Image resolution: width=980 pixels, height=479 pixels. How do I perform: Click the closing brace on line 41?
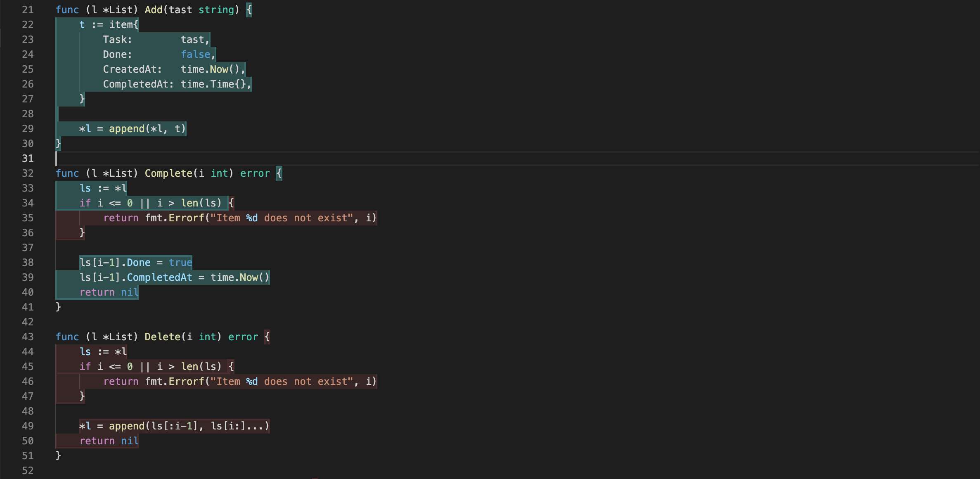coord(58,307)
